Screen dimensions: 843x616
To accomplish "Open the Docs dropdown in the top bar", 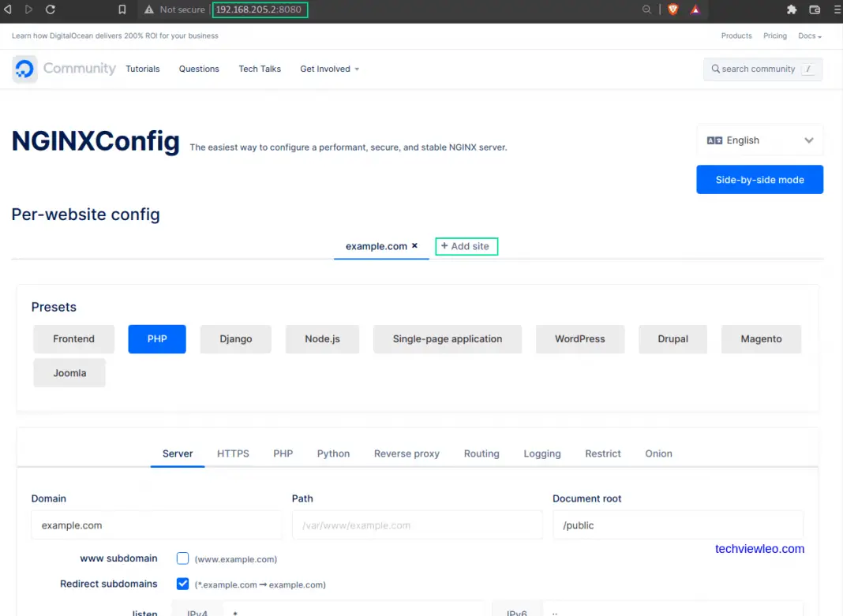I will click(x=808, y=35).
